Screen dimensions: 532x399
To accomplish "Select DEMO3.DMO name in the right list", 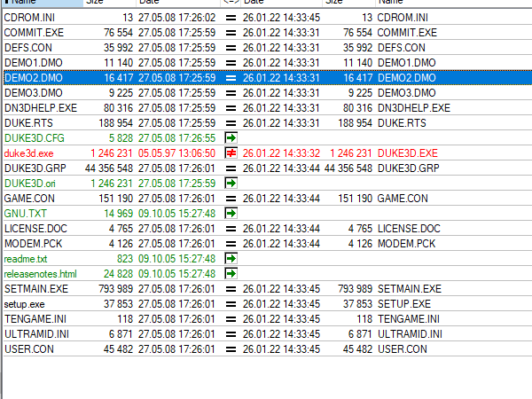I will pos(407,93).
